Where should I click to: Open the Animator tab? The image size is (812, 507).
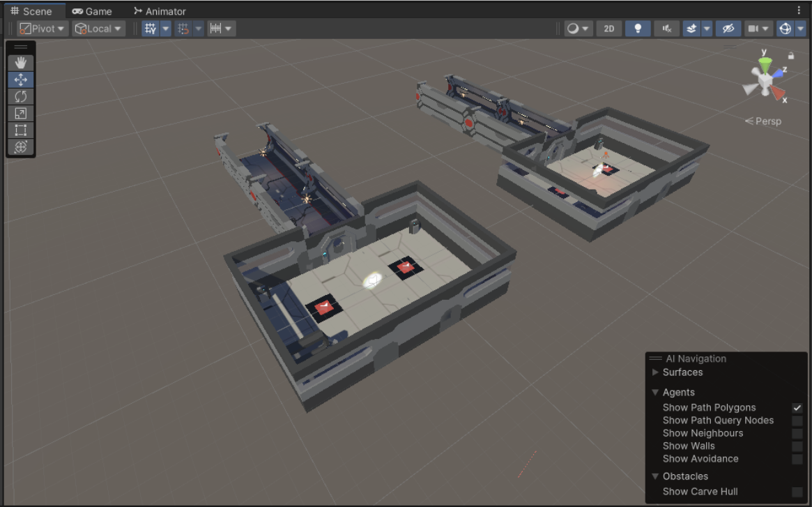pos(160,11)
